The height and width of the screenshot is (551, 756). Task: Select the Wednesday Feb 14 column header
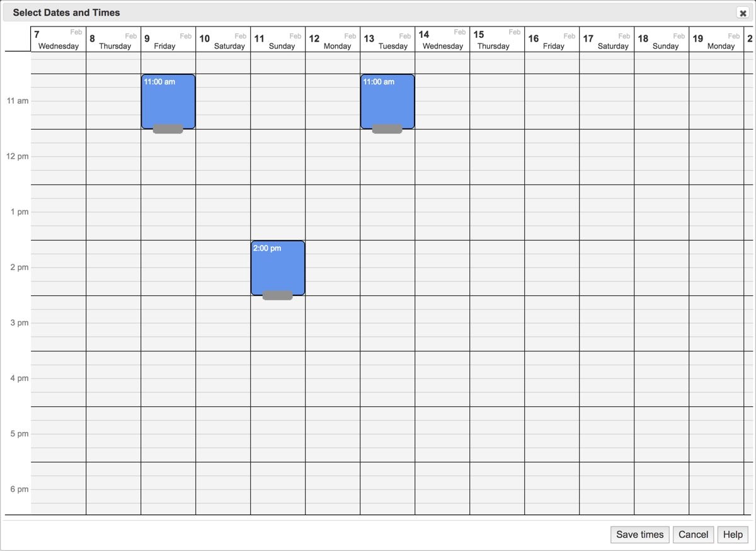pyautogui.click(x=442, y=39)
